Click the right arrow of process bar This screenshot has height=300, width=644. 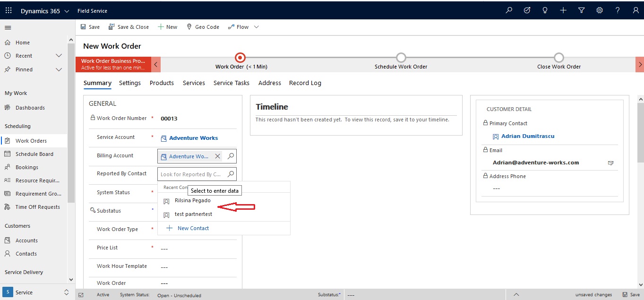[640, 64]
